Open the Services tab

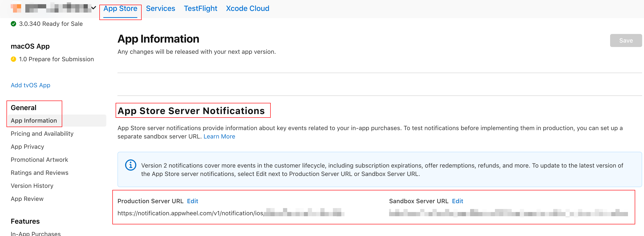[160, 9]
